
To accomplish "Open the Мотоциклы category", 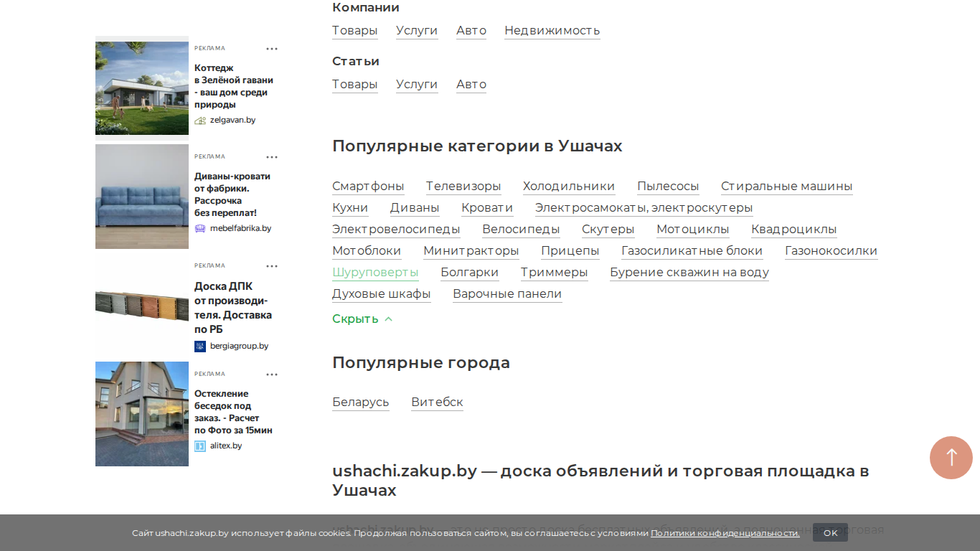I will (693, 230).
